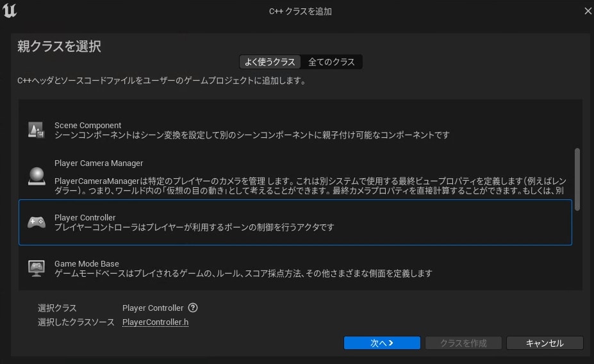594x364 pixels.
Task: Click the class list vertical scrollbar
Action: (577, 179)
